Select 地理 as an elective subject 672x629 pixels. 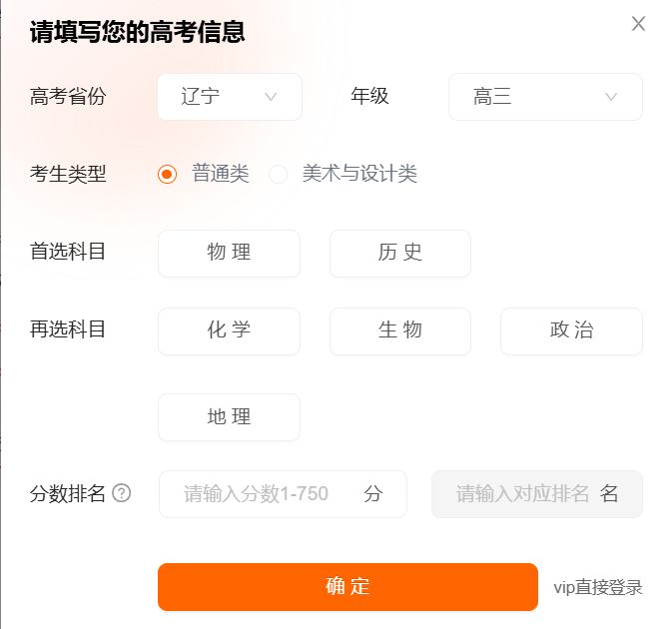(229, 417)
